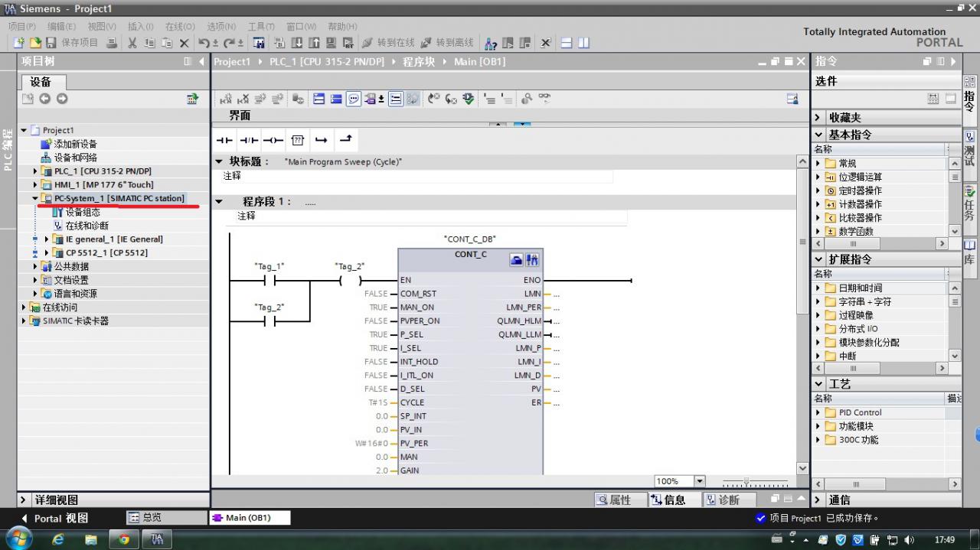980x550 pixels.
Task: Click the cut (scissors) icon
Action: point(132,43)
